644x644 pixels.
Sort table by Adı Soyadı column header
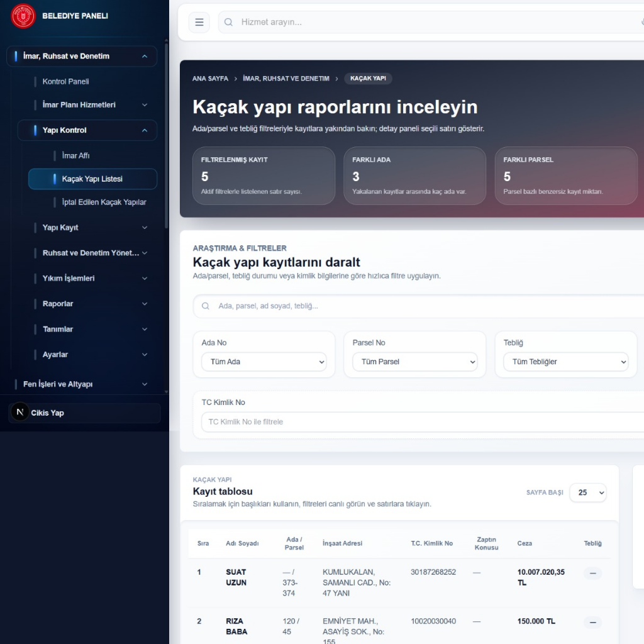click(x=242, y=543)
